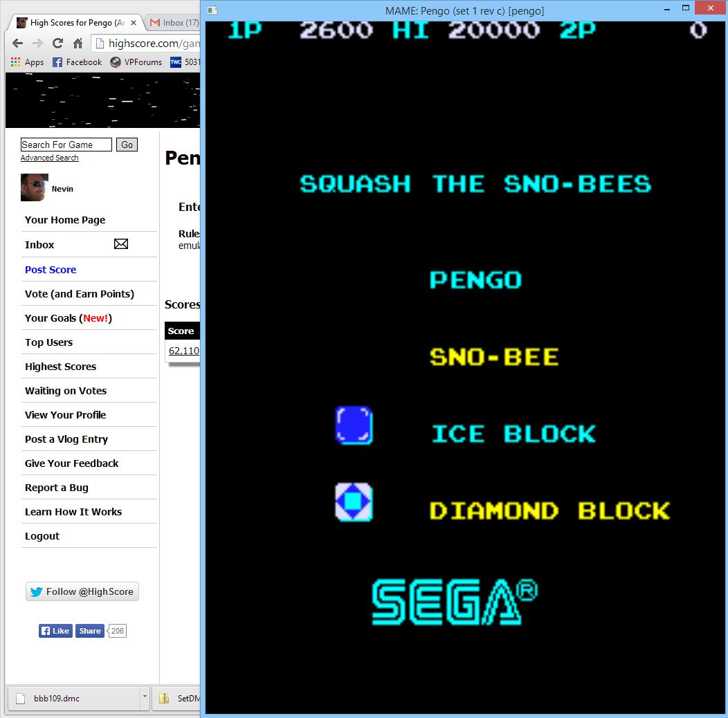Reload the highscore.com page

pos(57,44)
